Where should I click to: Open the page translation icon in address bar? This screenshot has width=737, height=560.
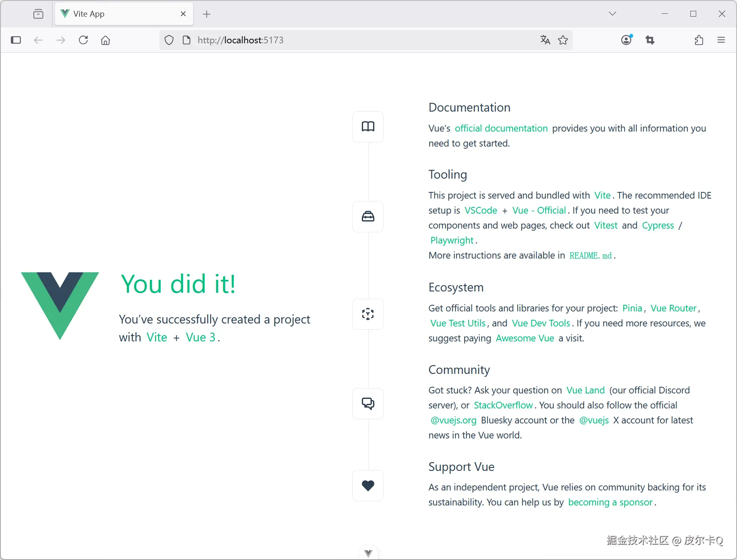tap(545, 40)
